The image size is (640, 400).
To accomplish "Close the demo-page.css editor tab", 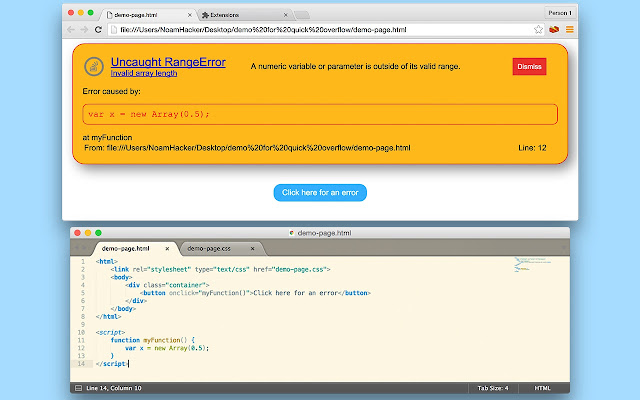I will [253, 248].
